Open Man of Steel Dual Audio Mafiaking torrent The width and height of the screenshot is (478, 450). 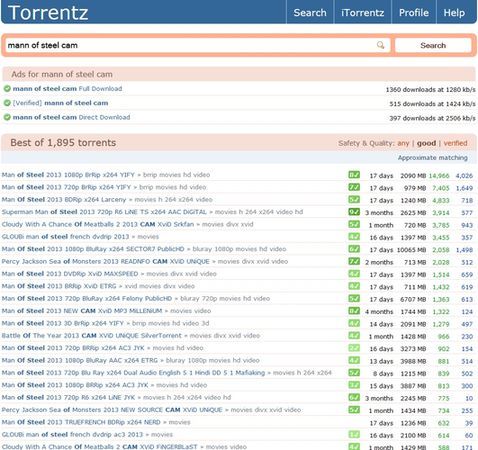click(x=133, y=372)
